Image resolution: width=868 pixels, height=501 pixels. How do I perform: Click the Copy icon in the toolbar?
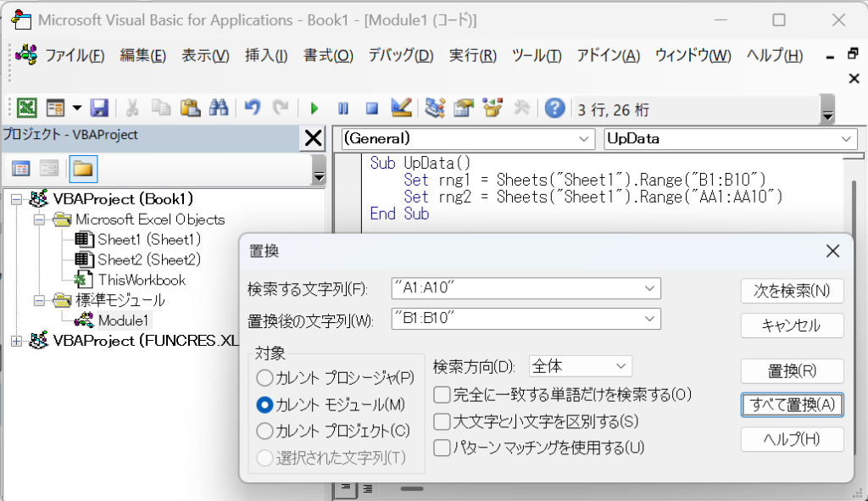point(160,108)
